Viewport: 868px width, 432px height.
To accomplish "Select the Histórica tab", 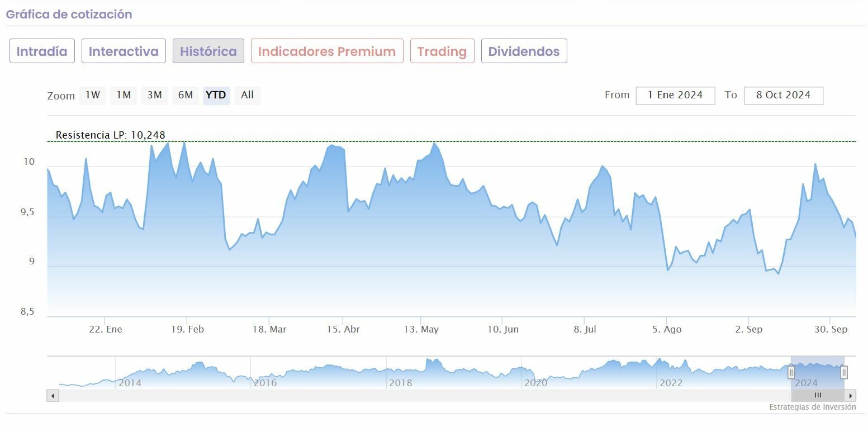I will point(208,51).
